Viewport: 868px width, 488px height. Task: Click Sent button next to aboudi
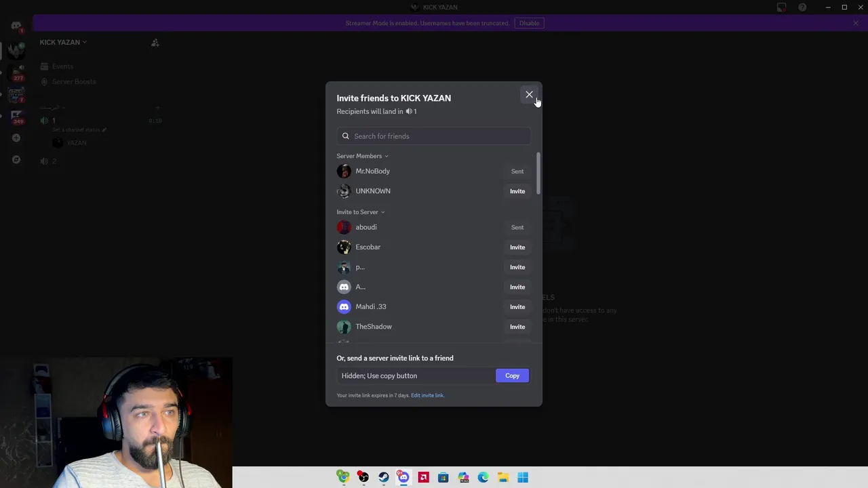point(517,228)
